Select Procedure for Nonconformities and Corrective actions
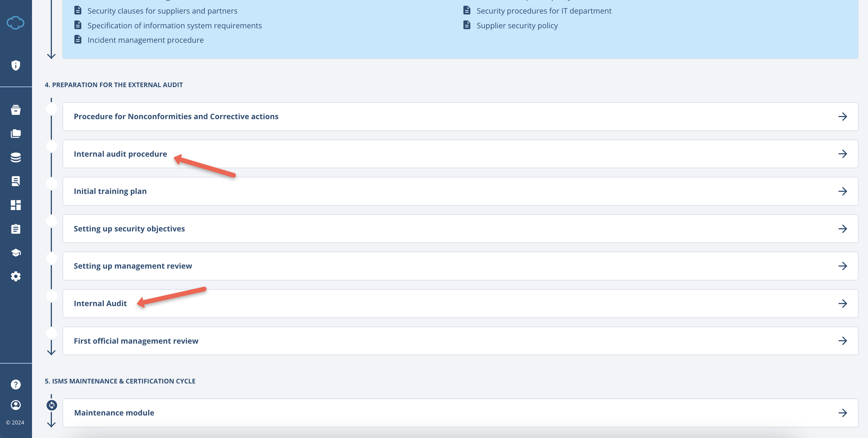This screenshot has width=868, height=438. 176,117
